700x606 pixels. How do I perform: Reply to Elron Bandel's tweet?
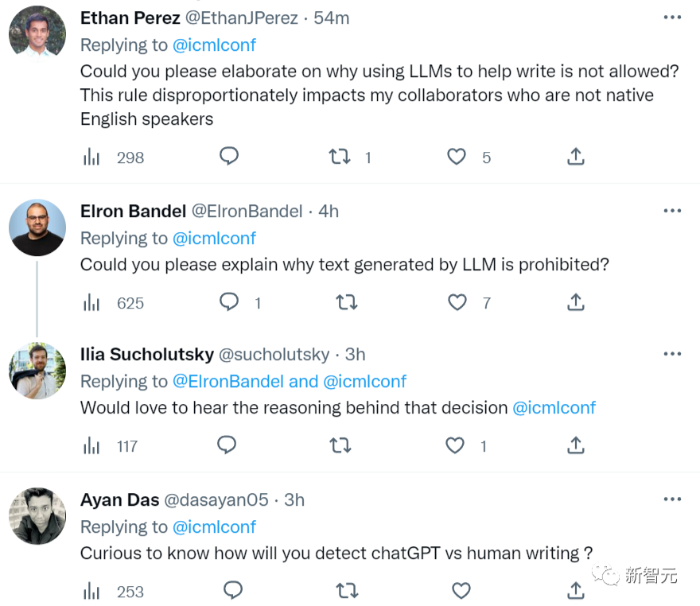click(x=229, y=302)
